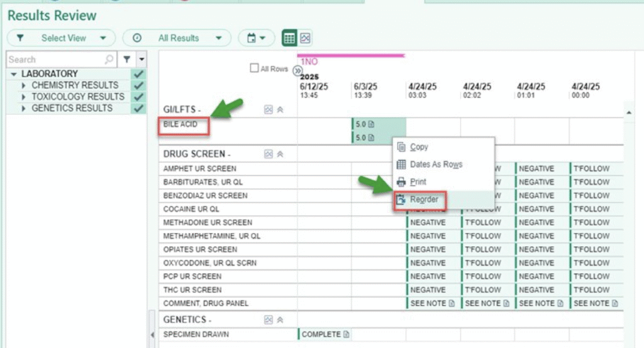Click the graph icon beside GI/LFTS
This screenshot has width=644, height=348.
[269, 109]
